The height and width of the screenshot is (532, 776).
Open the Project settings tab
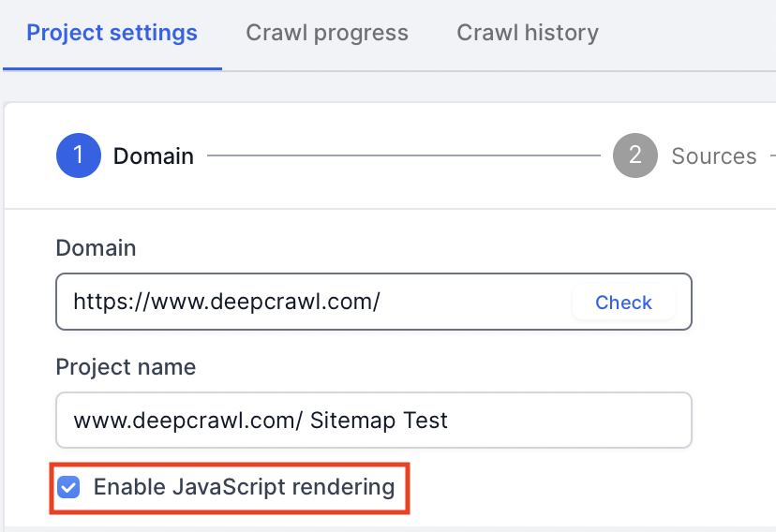(112, 34)
